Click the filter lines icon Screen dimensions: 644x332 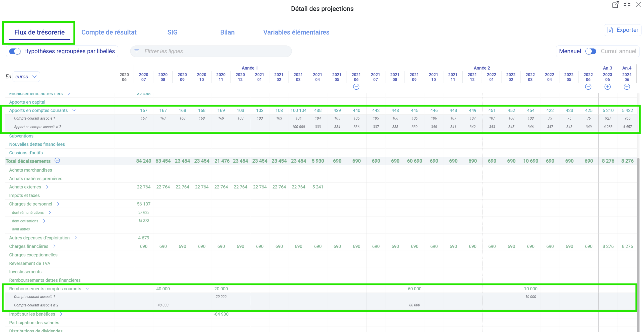coord(137,51)
